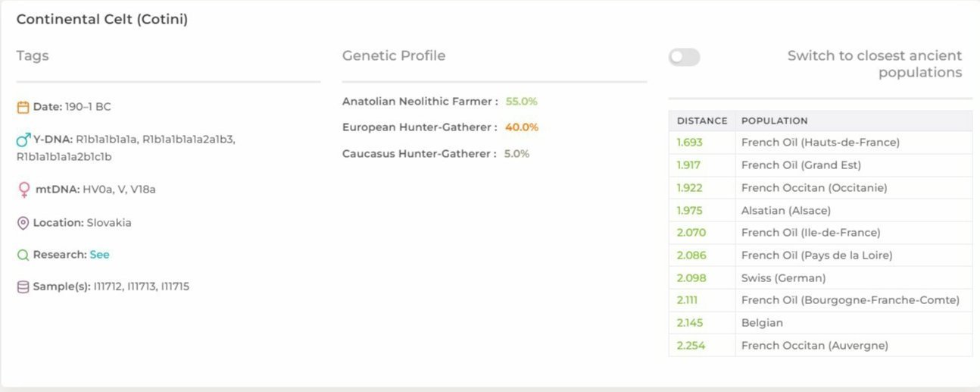Select the Alsatian (Alsace) row

[x=820, y=210]
